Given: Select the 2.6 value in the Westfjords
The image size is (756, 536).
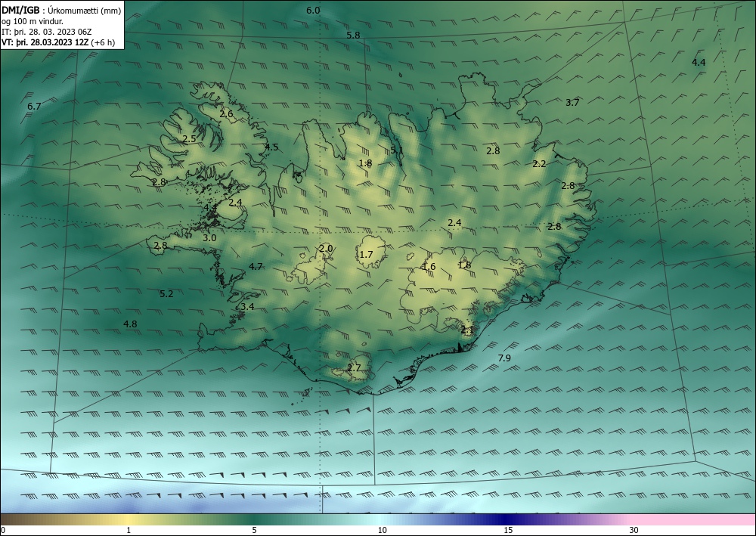Looking at the screenshot, I should (227, 114).
